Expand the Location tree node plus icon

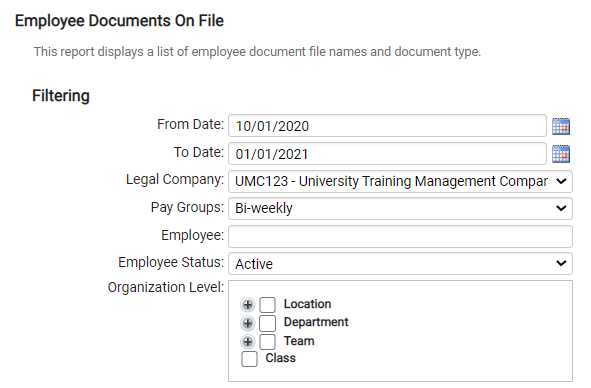[248, 305]
